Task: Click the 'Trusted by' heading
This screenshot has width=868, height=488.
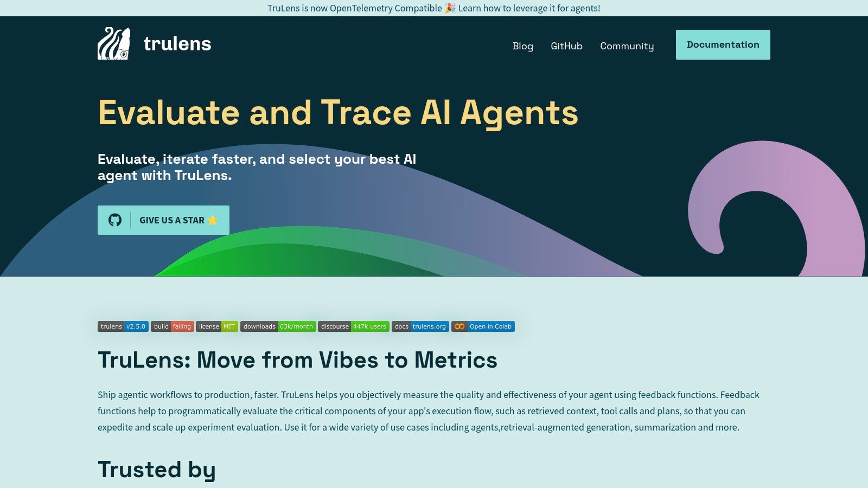Action: (x=157, y=470)
